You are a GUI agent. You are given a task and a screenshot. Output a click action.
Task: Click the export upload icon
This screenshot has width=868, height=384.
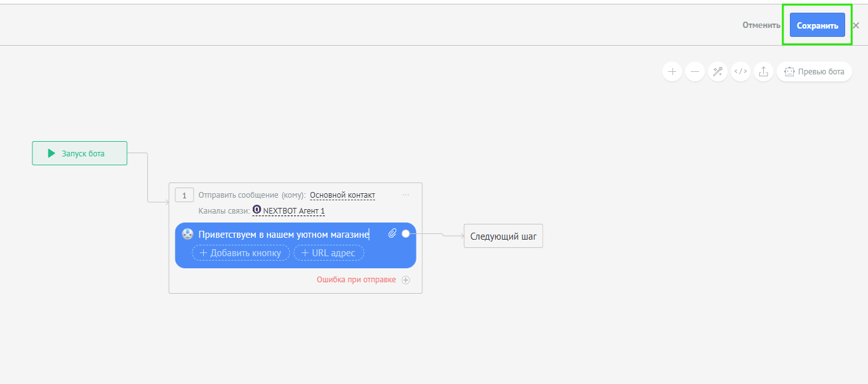tap(763, 72)
